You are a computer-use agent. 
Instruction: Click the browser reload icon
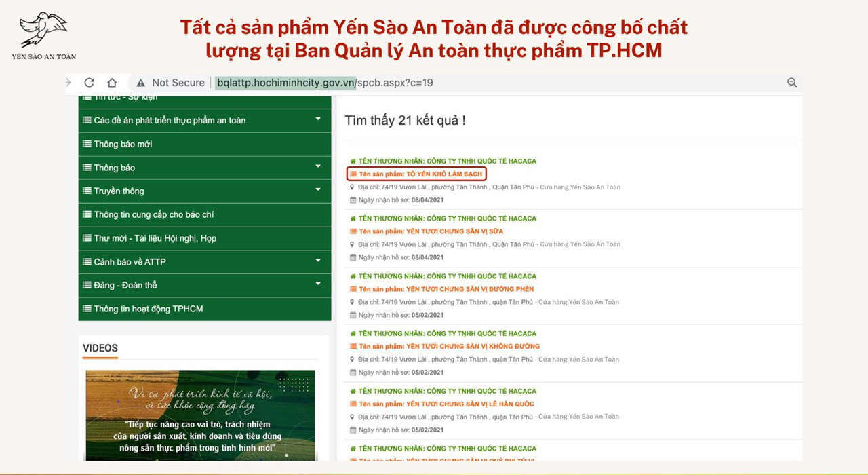pos(89,83)
